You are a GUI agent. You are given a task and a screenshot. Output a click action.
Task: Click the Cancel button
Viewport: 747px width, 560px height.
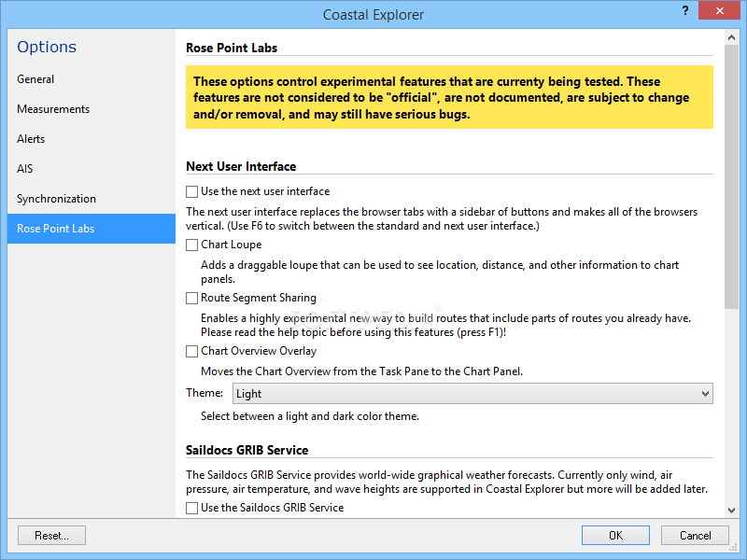(x=695, y=535)
